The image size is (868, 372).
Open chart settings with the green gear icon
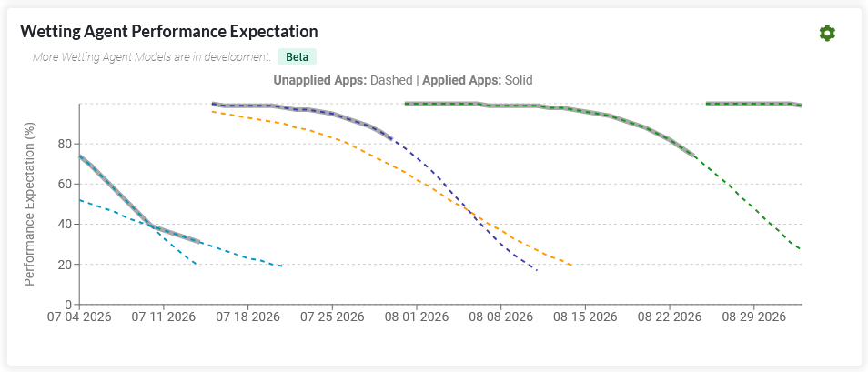[827, 34]
